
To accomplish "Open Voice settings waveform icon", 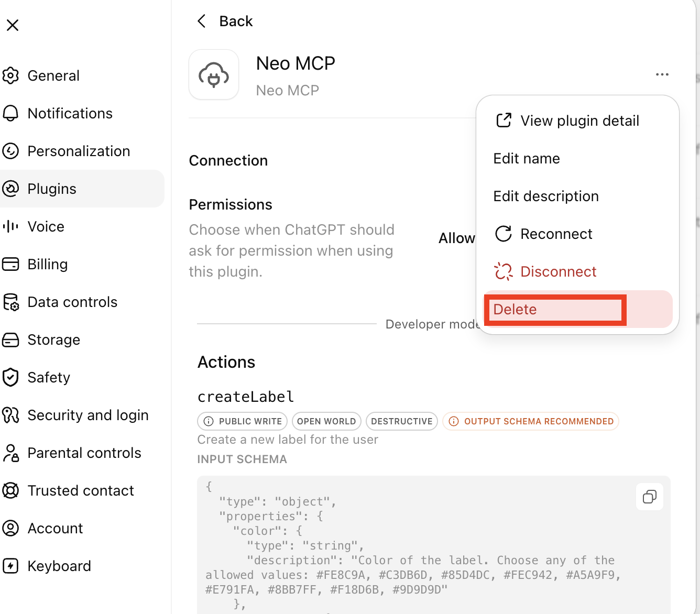I will [10, 226].
